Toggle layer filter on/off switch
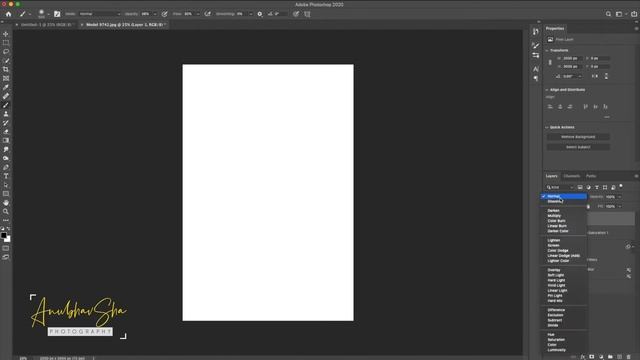Screen dimensions: 640x360 click(621, 187)
